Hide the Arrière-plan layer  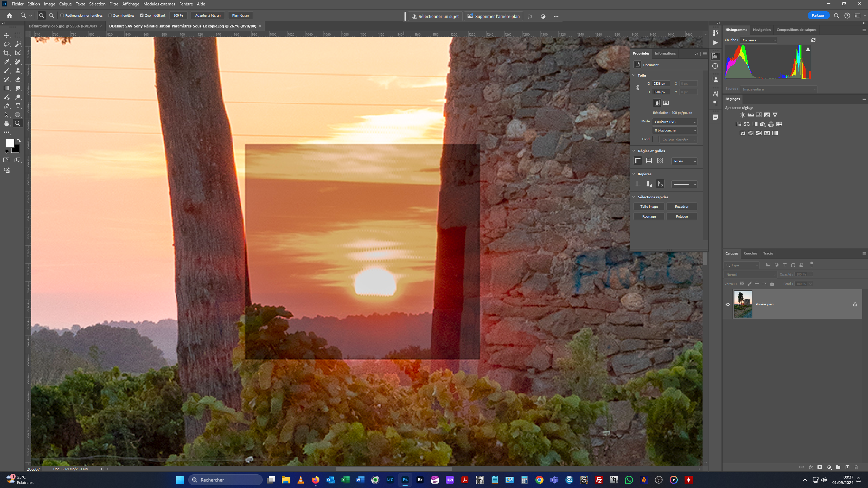click(728, 304)
